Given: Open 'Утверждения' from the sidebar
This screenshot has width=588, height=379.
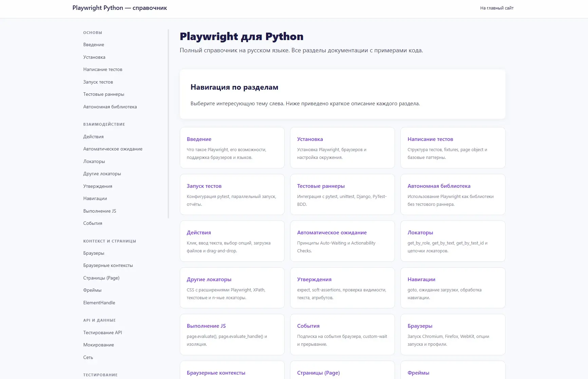Looking at the screenshot, I should (x=98, y=186).
